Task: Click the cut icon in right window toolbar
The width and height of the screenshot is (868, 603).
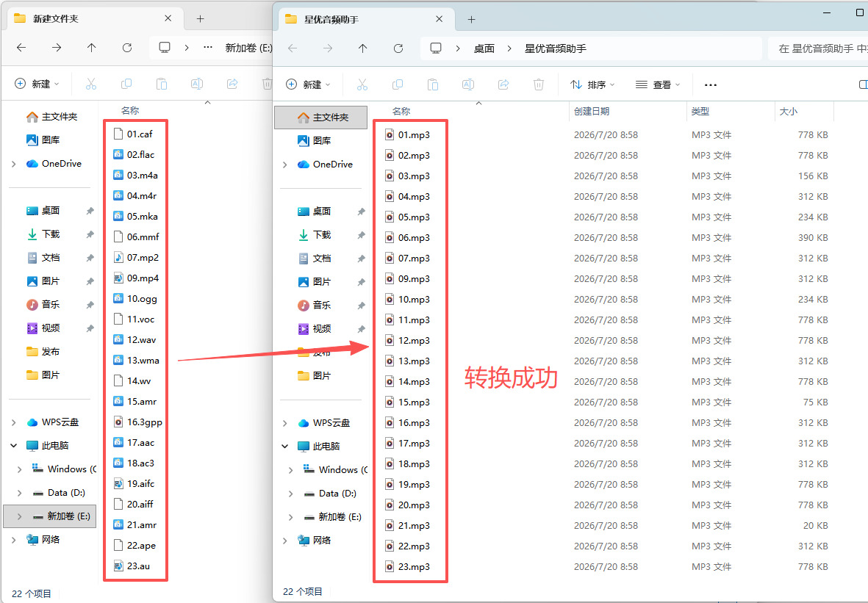Action: pyautogui.click(x=362, y=84)
